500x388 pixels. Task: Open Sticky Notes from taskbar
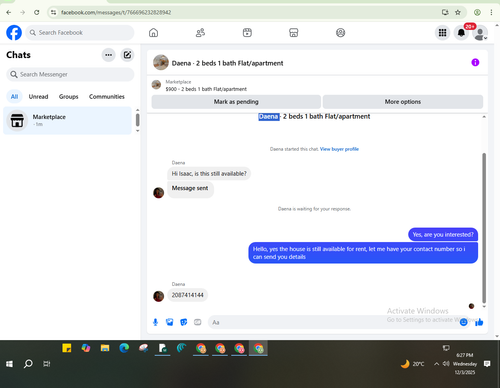[x=67, y=348]
